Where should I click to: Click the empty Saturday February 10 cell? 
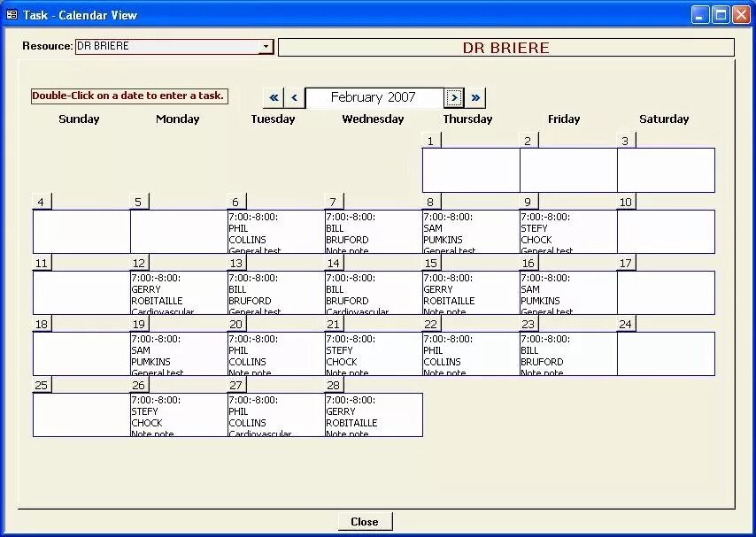666,232
